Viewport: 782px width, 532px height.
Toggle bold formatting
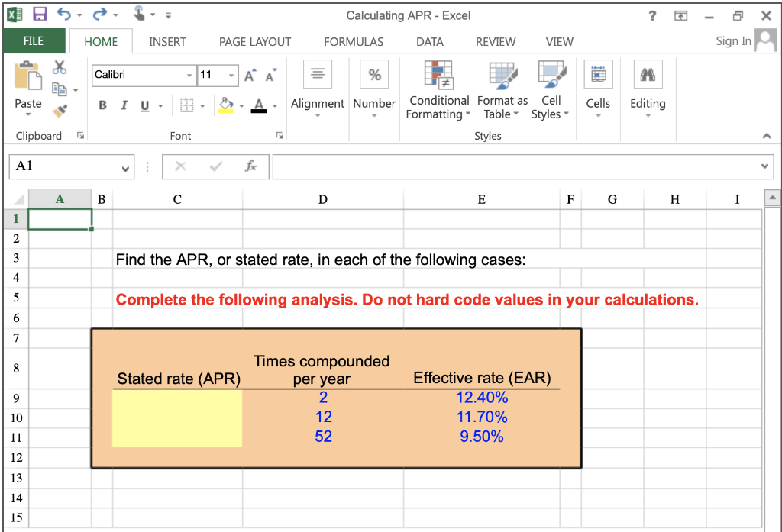tap(102, 105)
